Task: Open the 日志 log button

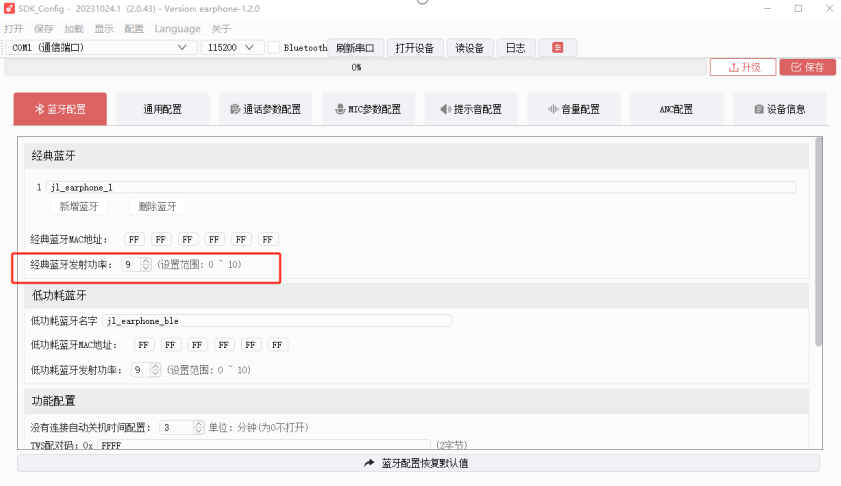Action: 515,48
